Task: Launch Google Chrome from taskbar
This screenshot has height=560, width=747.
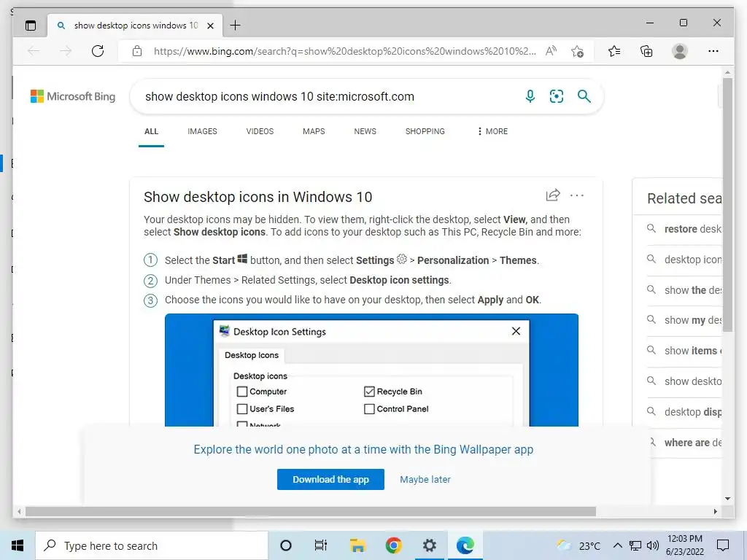Action: 393,545
